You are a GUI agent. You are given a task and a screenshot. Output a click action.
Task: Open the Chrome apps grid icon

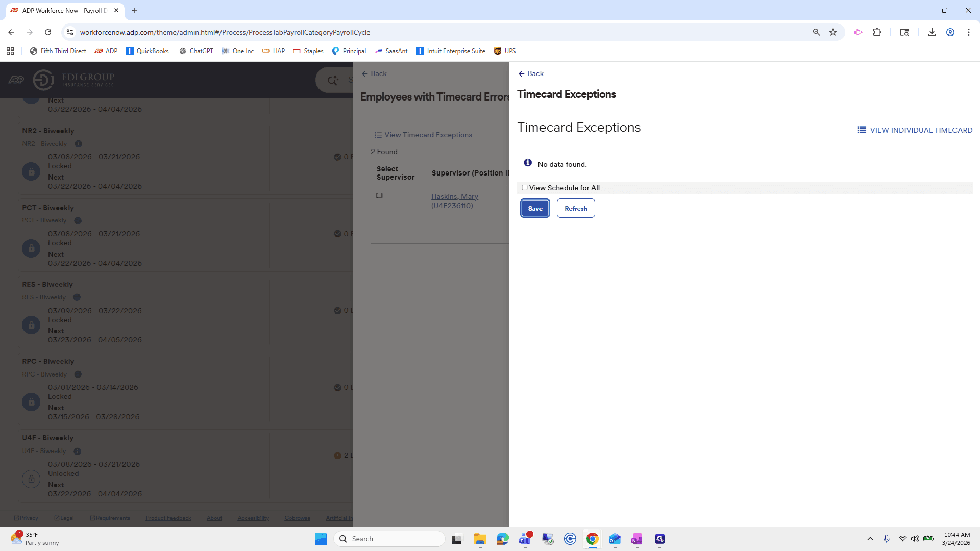(10, 51)
